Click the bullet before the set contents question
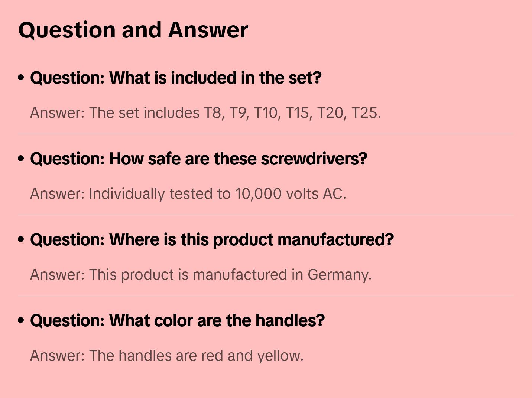The height and width of the screenshot is (398, 532). click(21, 78)
